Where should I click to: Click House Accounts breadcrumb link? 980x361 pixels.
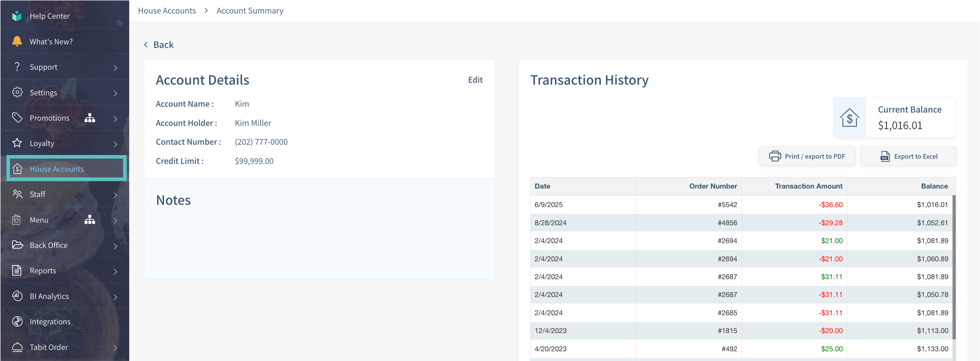coord(167,11)
